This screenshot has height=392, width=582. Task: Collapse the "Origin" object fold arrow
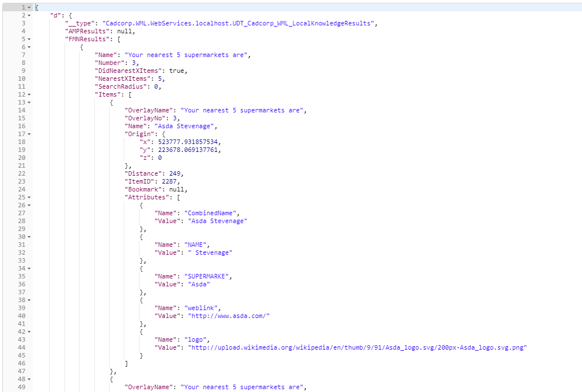29,134
